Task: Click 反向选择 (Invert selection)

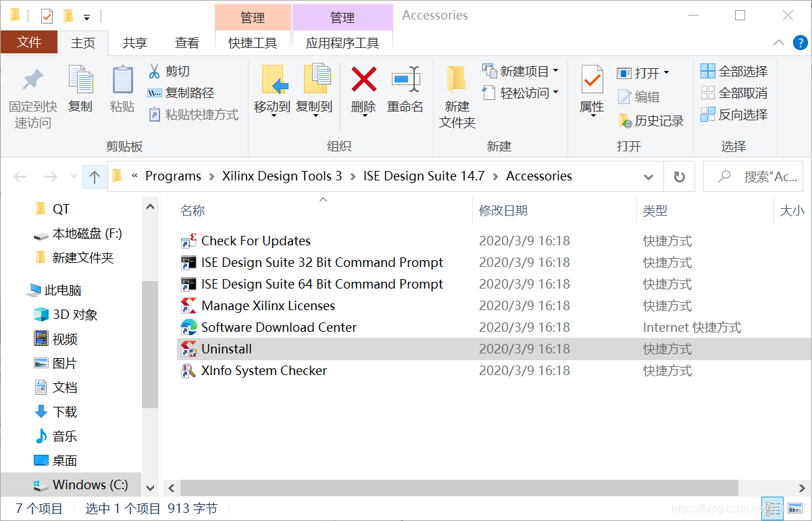Action: [x=734, y=114]
